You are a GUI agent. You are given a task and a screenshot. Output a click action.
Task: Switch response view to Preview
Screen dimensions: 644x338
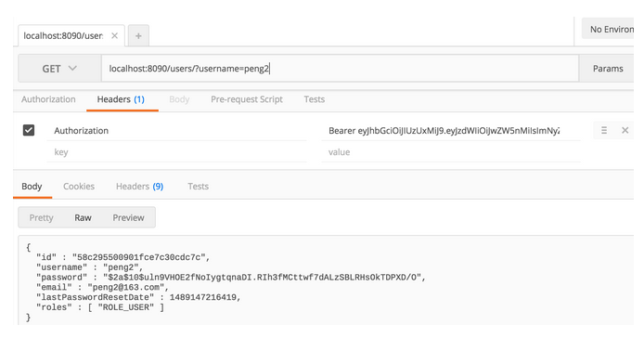(129, 217)
